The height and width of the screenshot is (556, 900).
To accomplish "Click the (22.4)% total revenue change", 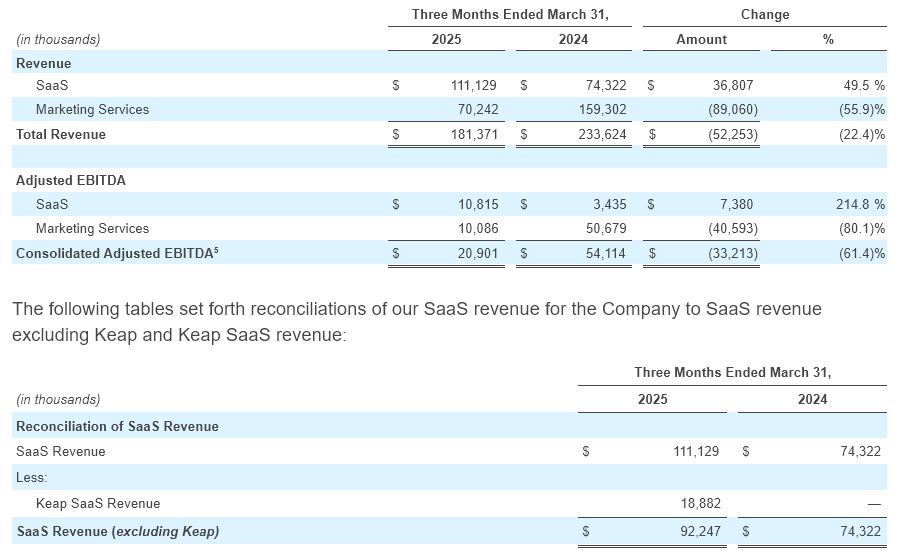I will pyautogui.click(x=862, y=135).
